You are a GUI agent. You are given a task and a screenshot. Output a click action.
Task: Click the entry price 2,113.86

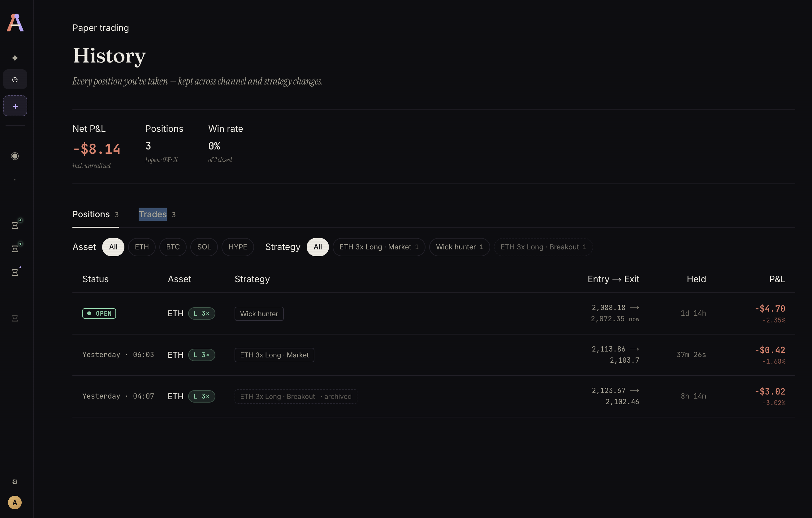click(x=608, y=349)
